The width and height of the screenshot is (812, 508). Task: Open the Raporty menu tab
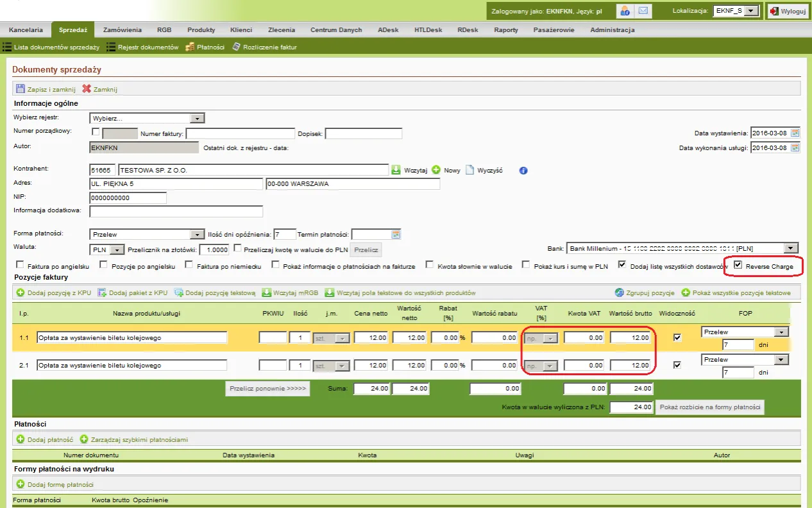506,30
